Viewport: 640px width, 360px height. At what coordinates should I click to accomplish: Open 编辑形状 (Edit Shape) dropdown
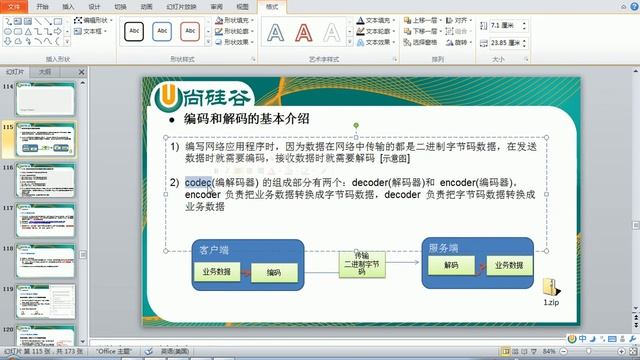coord(93,20)
